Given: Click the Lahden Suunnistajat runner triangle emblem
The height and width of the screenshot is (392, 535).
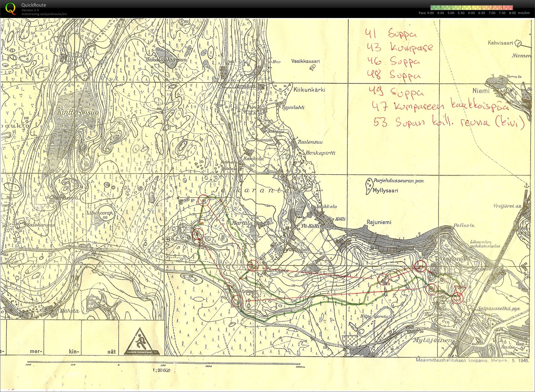Looking at the screenshot, I should tap(141, 341).
